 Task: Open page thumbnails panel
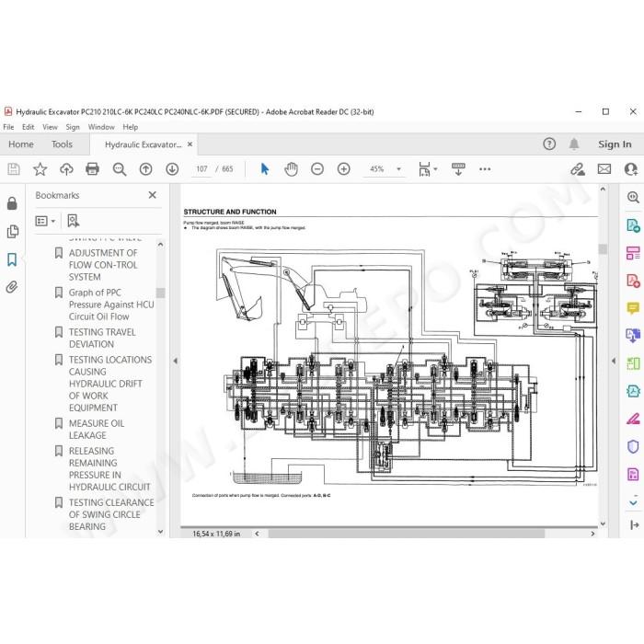point(13,231)
